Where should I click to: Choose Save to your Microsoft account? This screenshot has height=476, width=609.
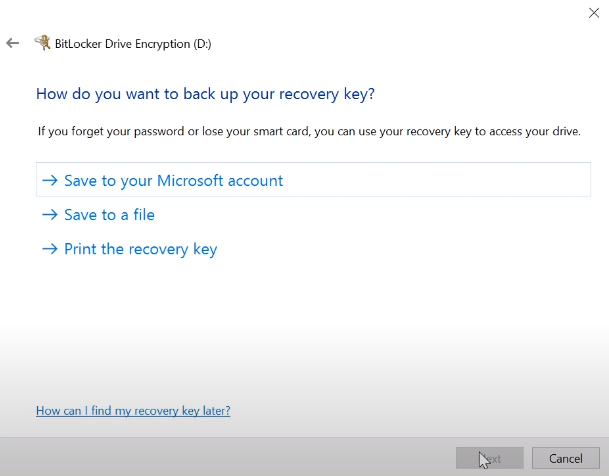tap(173, 181)
